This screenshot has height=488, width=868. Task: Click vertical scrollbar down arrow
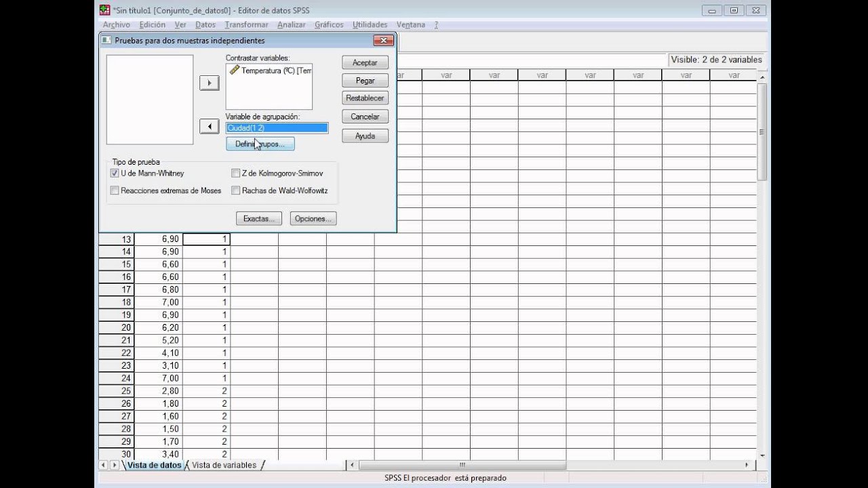pyautogui.click(x=763, y=455)
